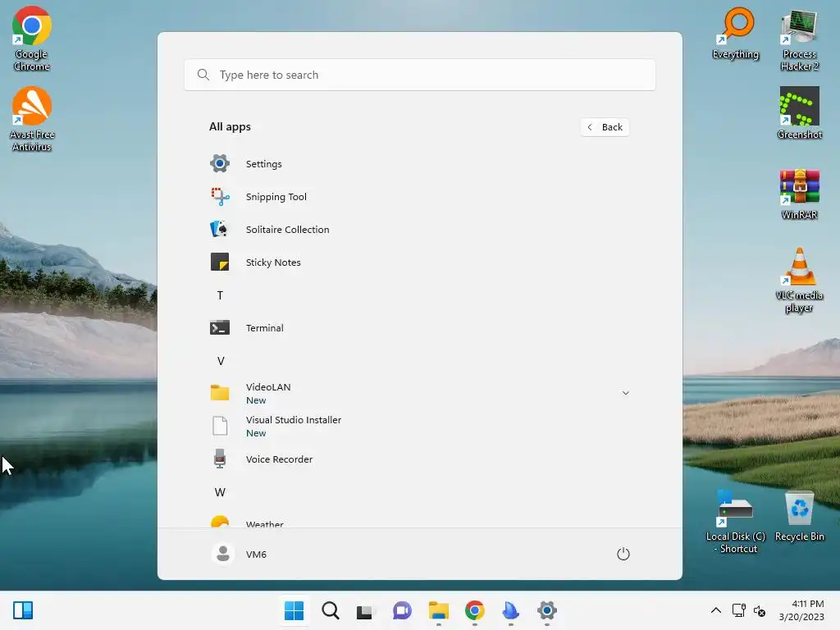The image size is (840, 630).
Task: Open Everything search desktop shortcut
Action: (x=736, y=33)
